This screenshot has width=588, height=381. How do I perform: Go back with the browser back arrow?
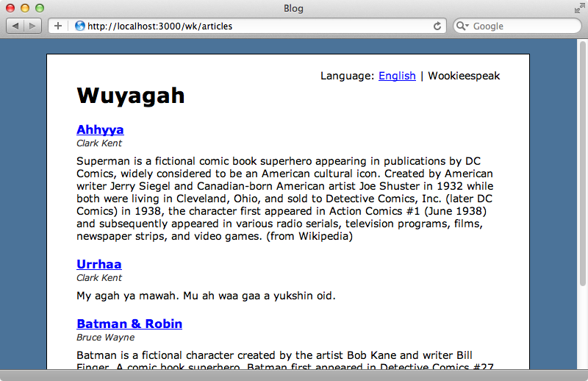15,26
